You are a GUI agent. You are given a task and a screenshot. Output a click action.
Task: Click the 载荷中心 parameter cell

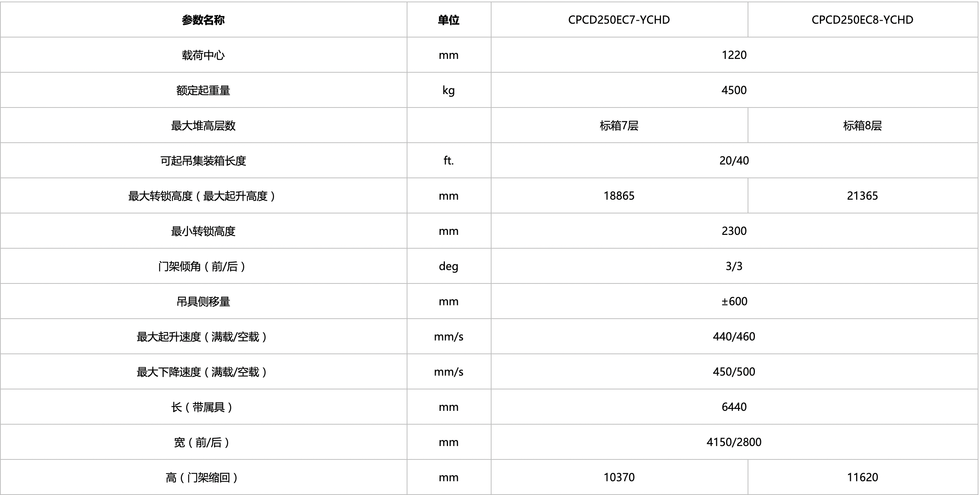203,55
